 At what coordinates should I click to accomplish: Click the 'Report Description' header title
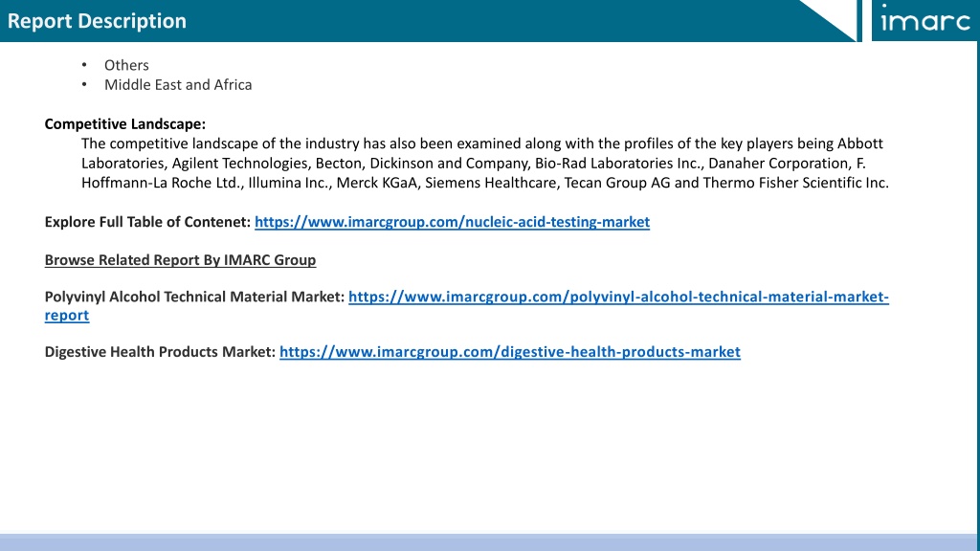(x=97, y=21)
